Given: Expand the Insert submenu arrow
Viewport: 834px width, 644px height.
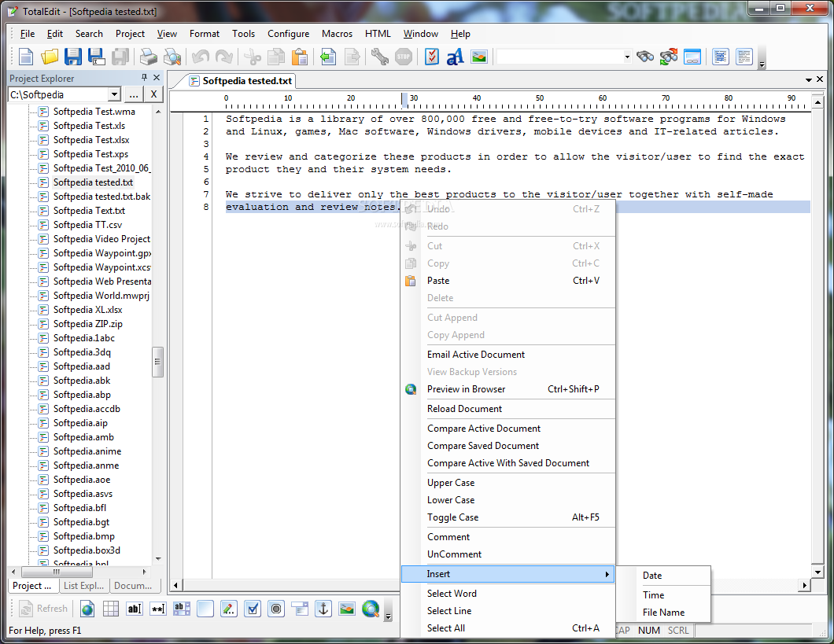Looking at the screenshot, I should [607, 574].
